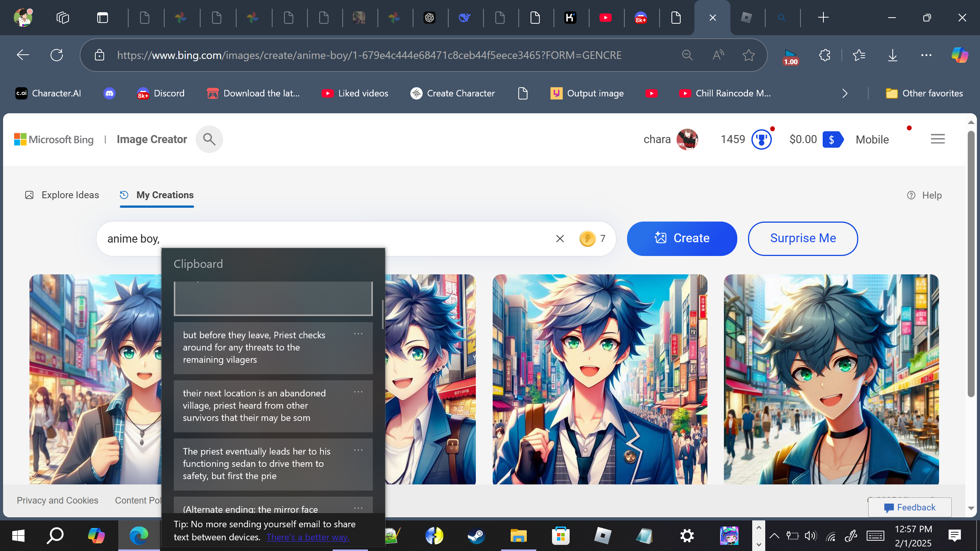
Task: Open options for abandoned village clipboard item
Action: click(x=358, y=392)
